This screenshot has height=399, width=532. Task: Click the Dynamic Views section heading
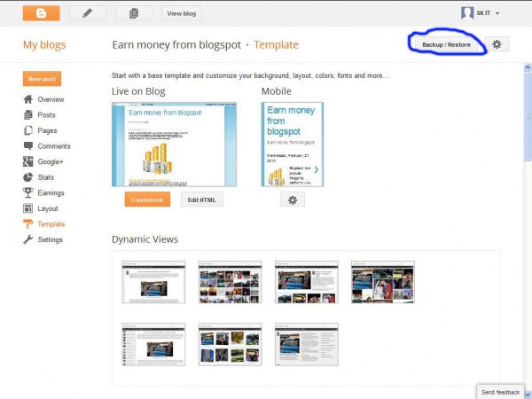[145, 239]
